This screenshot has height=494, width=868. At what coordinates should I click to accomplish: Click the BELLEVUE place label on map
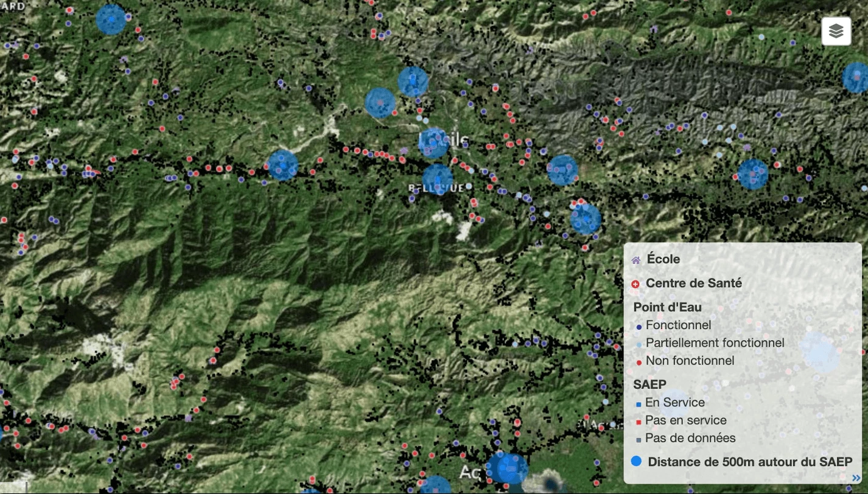tap(436, 188)
